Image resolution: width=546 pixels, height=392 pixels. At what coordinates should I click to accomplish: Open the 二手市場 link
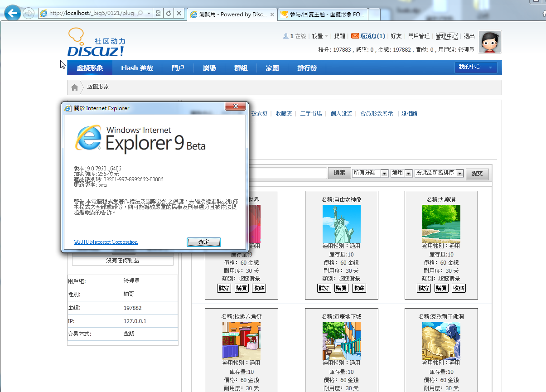coord(311,114)
